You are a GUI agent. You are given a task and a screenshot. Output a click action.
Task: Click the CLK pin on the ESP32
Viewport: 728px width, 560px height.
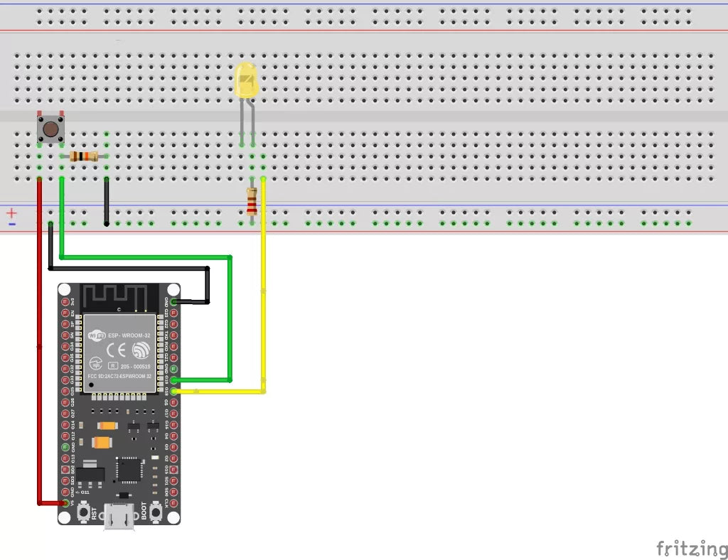click(174, 503)
